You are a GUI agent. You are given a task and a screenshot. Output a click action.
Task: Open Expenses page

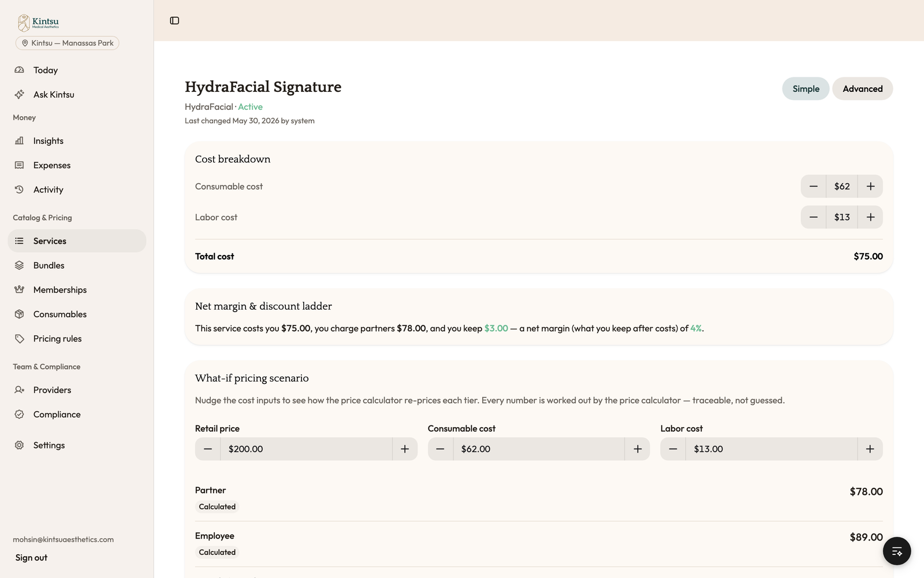point(77,165)
